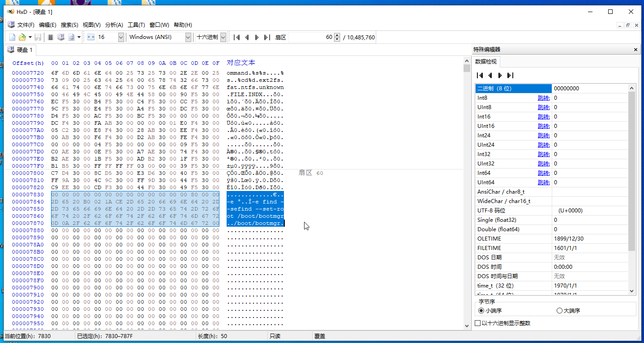Click HxD application icon in title bar

10,12
